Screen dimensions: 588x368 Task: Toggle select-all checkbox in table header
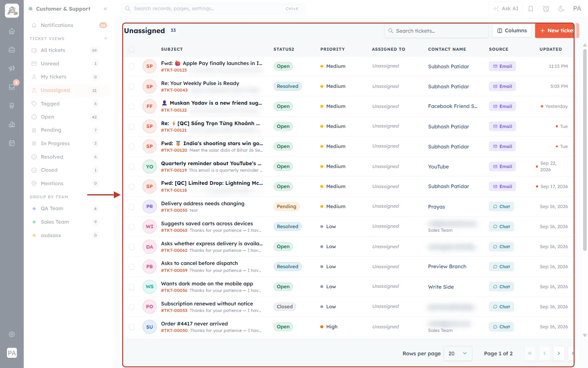tap(131, 49)
